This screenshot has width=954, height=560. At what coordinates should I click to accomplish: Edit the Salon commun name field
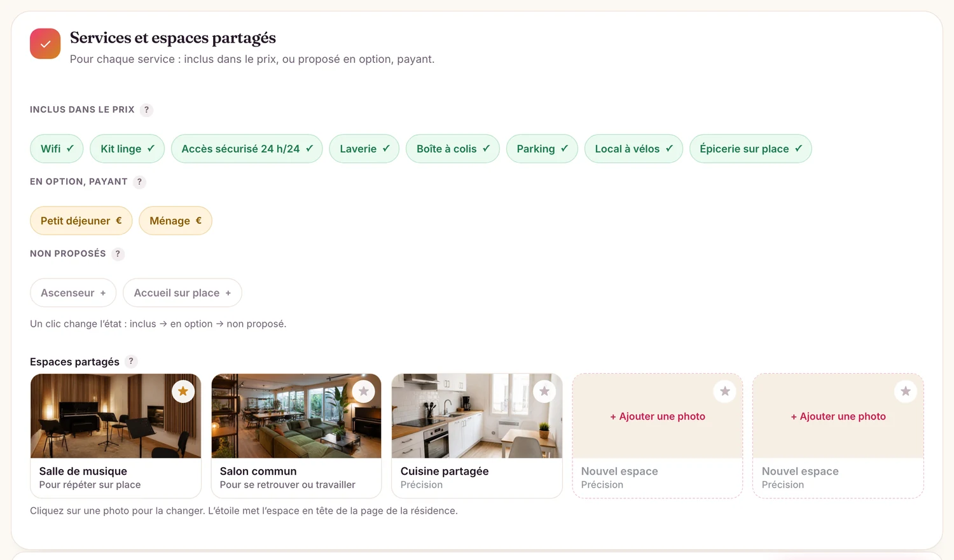(x=296, y=471)
